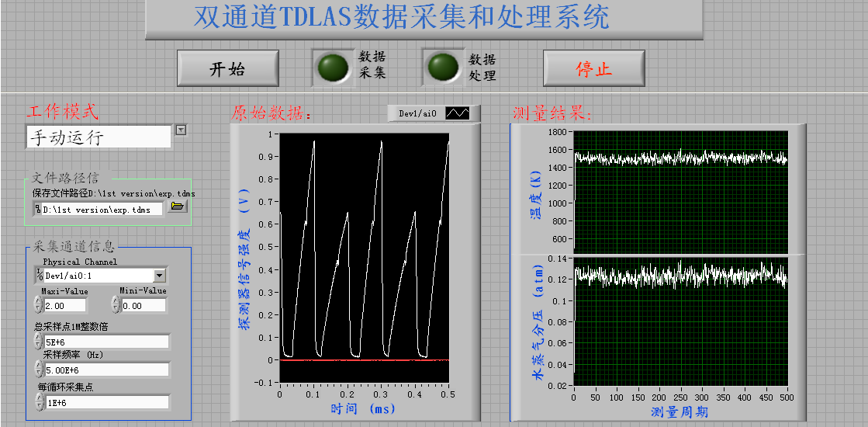Toggle the 数据处理 indicator LED
The height and width of the screenshot is (427, 868).
pos(443,68)
